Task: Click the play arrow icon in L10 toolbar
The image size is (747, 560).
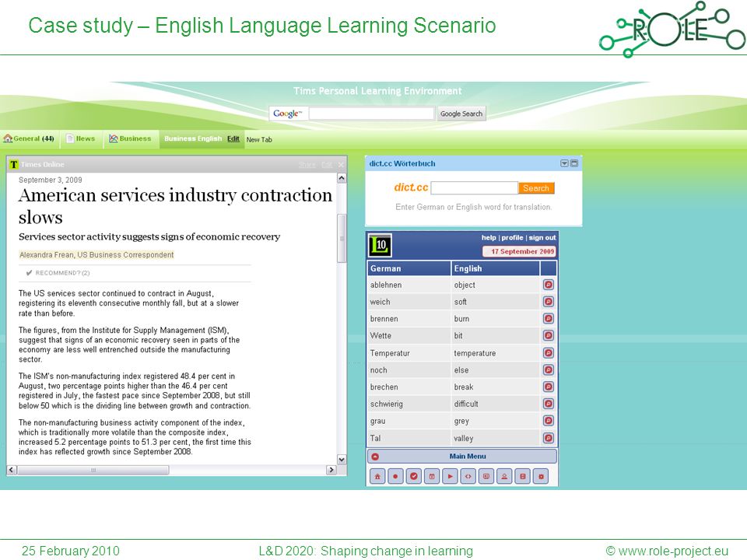Action: coord(451,476)
